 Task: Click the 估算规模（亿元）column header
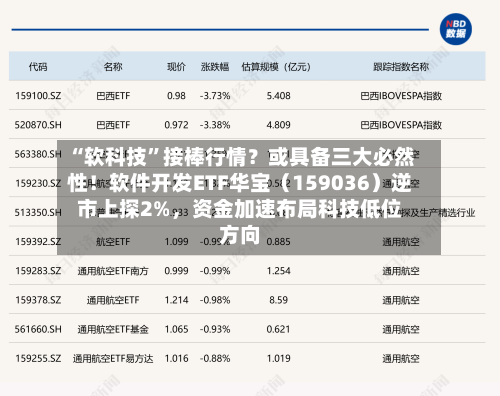[276, 67]
